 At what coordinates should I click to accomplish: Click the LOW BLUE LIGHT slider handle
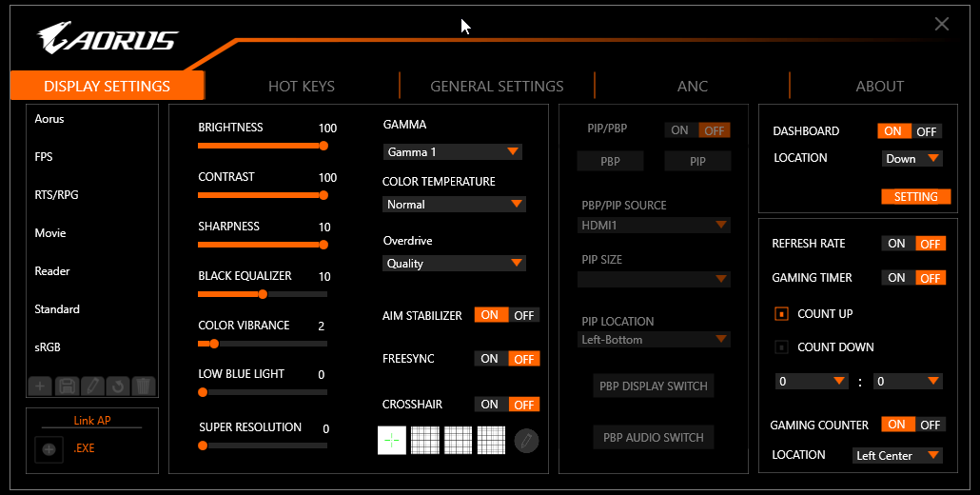pos(203,392)
